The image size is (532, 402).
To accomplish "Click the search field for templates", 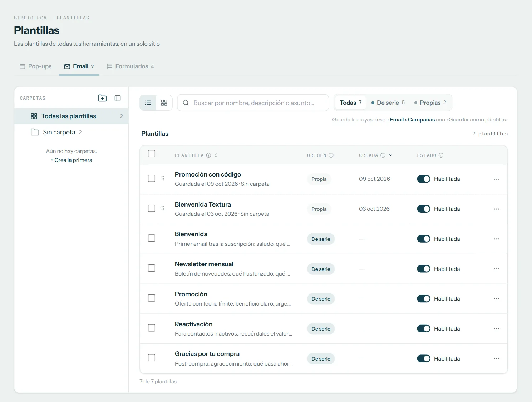I will (x=253, y=103).
